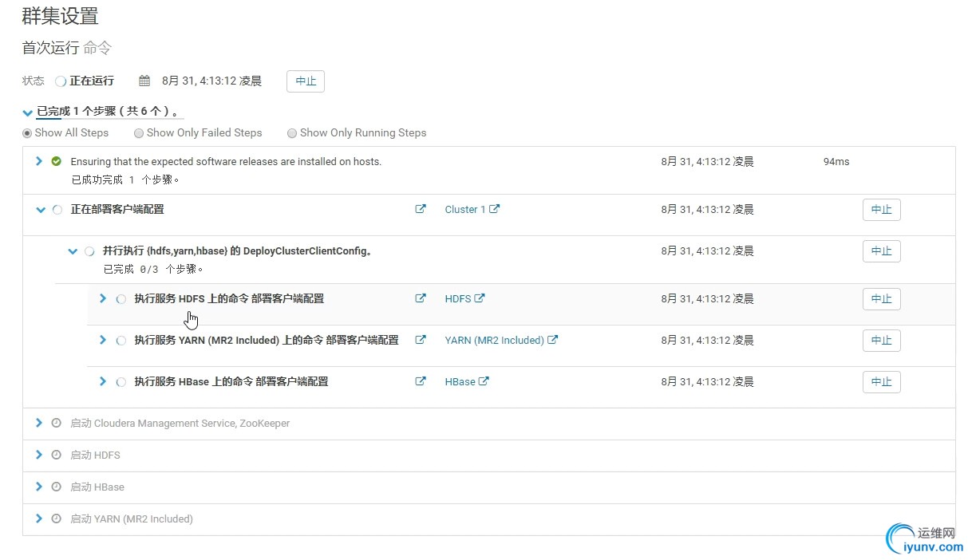Click the 已成功完成 1 个步骤 text
Screen dimensions: 968x560
coord(125,180)
